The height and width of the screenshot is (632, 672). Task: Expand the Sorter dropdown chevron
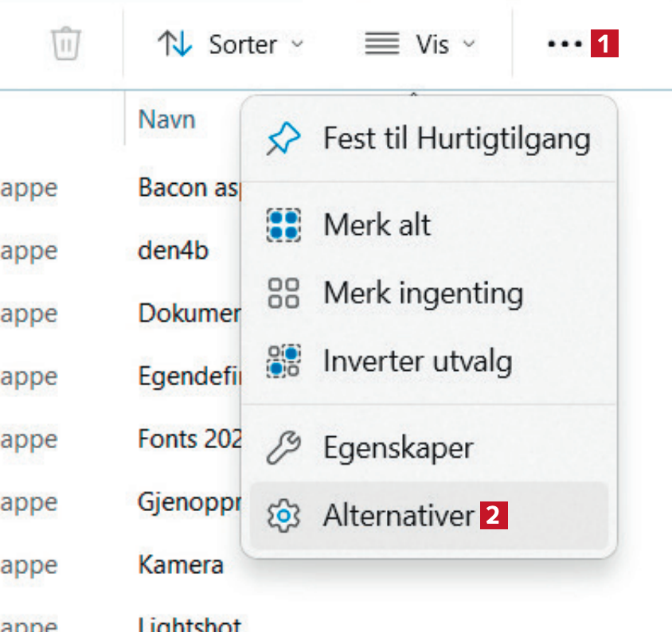pyautogui.click(x=298, y=44)
